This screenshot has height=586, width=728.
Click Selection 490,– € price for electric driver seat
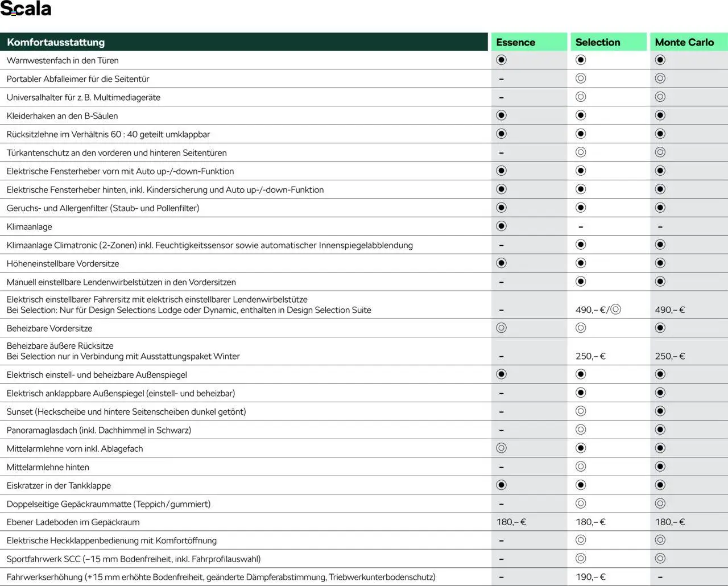pyautogui.click(x=590, y=310)
